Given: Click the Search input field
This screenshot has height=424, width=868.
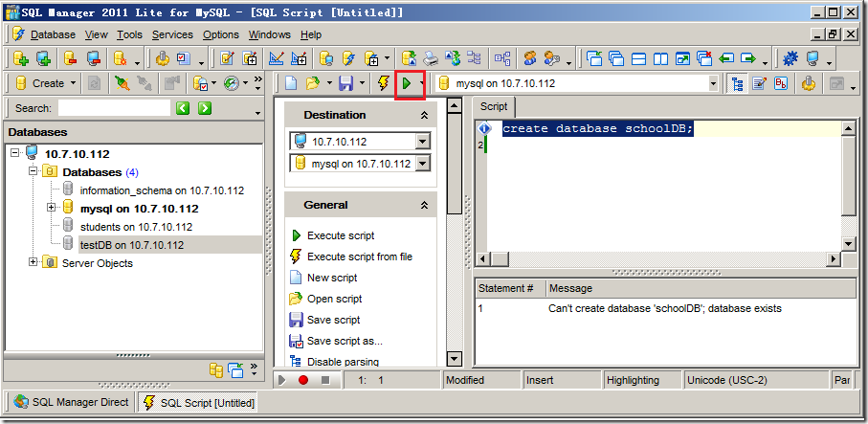Looking at the screenshot, I should tap(115, 108).
